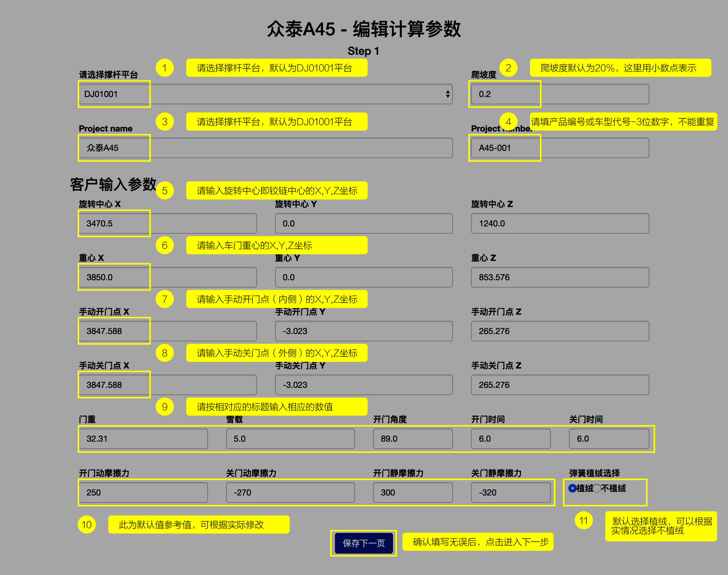The image size is (728, 575).
Task: Click the 手动开门点 X input field
Action: tap(167, 331)
